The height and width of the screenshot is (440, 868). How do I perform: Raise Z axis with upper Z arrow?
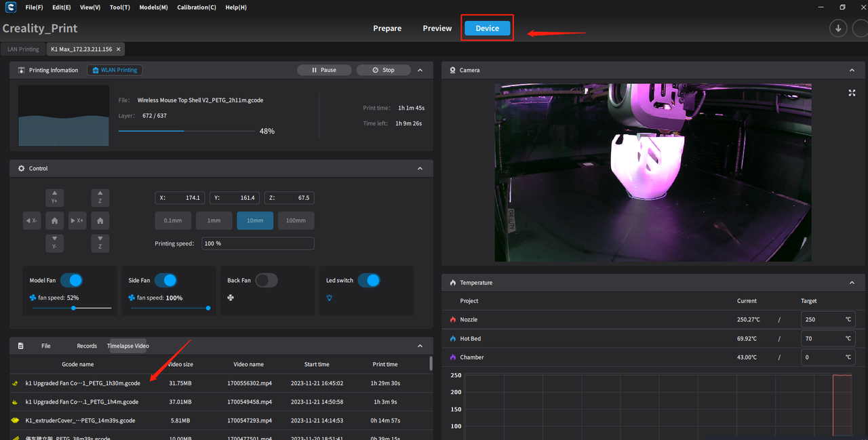(x=100, y=197)
